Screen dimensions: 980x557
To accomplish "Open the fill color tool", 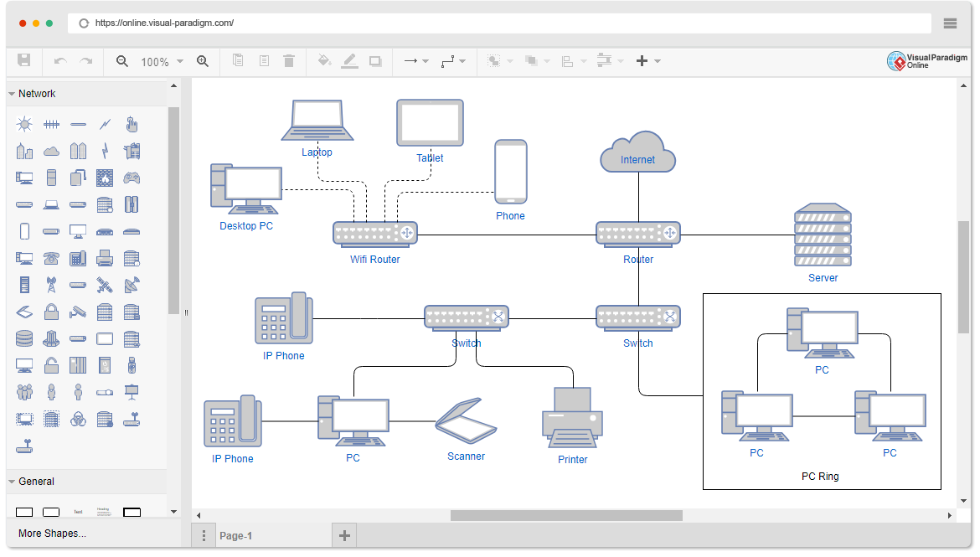I will [324, 60].
